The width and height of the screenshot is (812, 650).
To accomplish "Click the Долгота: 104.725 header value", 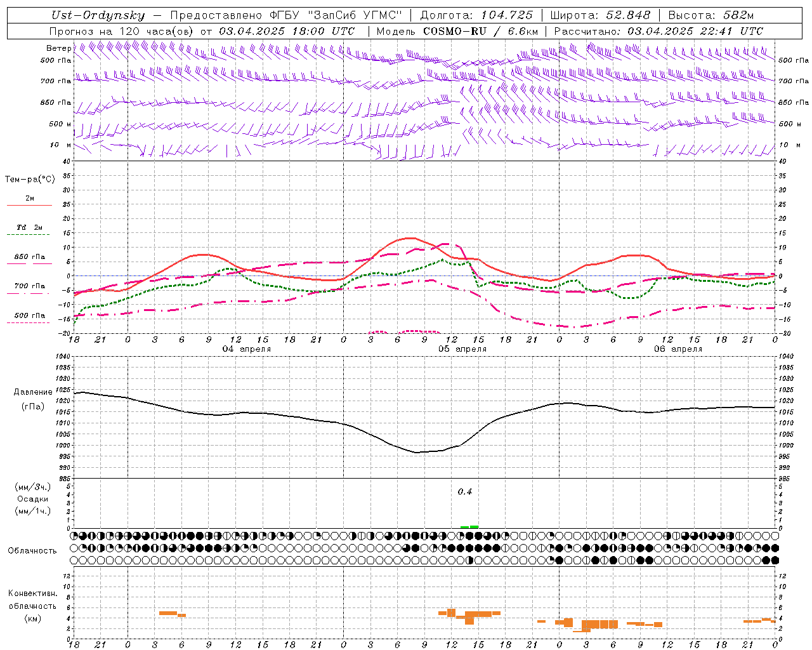I will (476, 15).
